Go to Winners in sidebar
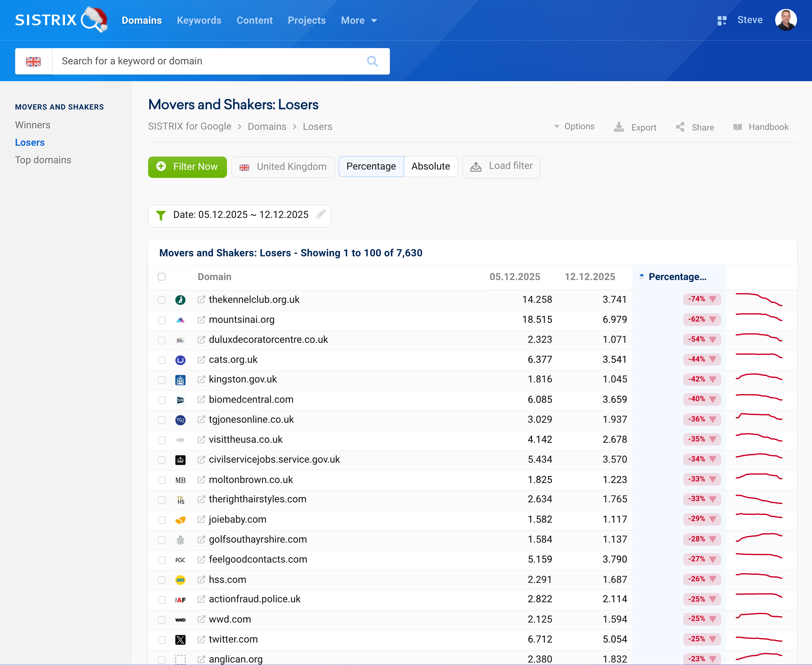This screenshot has width=812, height=665. [32, 125]
